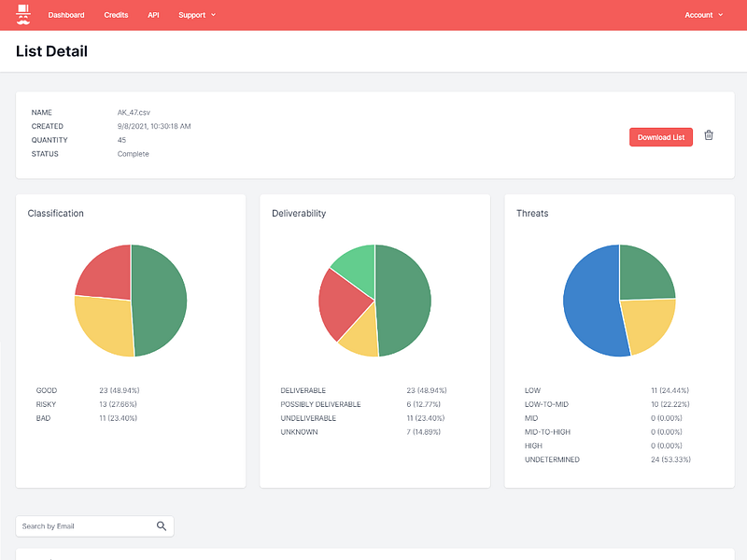Click the Download List button
The height and width of the screenshot is (560, 747).
661,137
